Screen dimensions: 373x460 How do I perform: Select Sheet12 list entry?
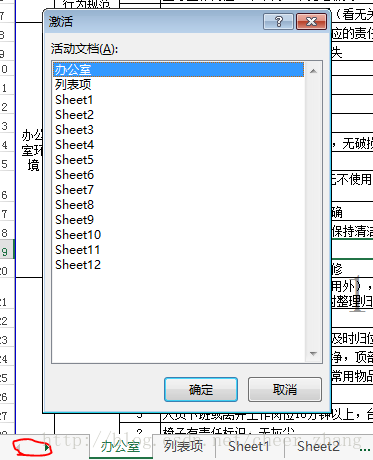(x=178, y=265)
